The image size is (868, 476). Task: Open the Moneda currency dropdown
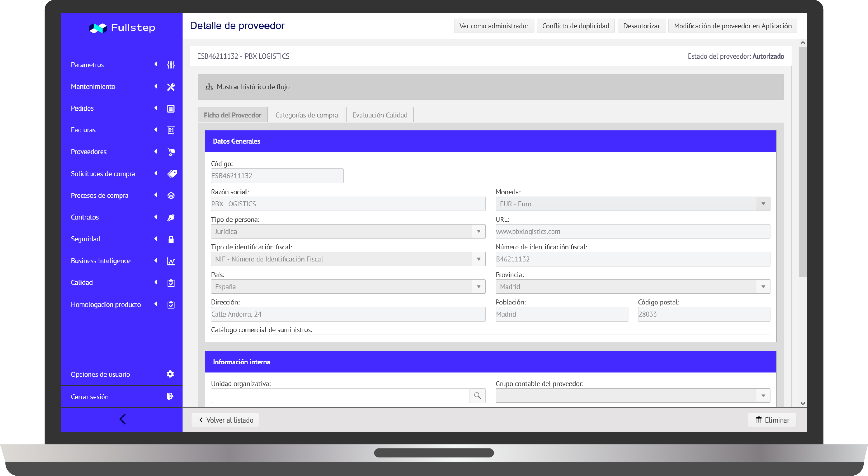763,204
